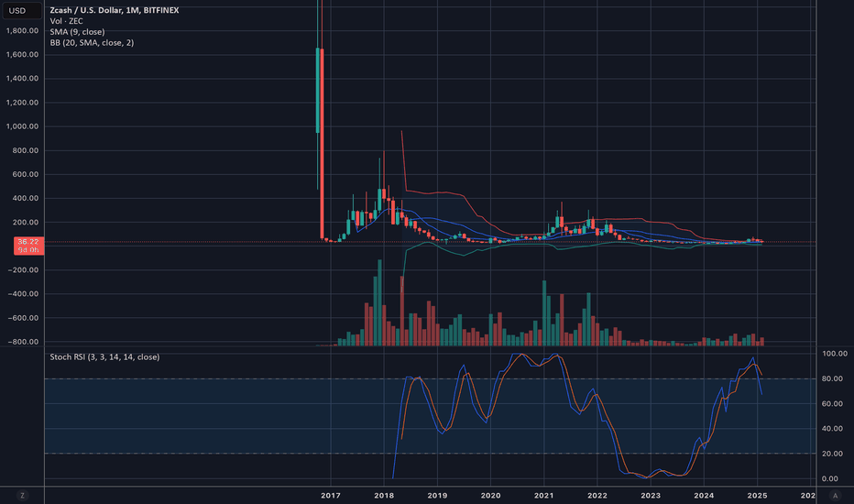Click the 2022 label on the time axis
Screen dimensions: 854x504
[597, 495]
